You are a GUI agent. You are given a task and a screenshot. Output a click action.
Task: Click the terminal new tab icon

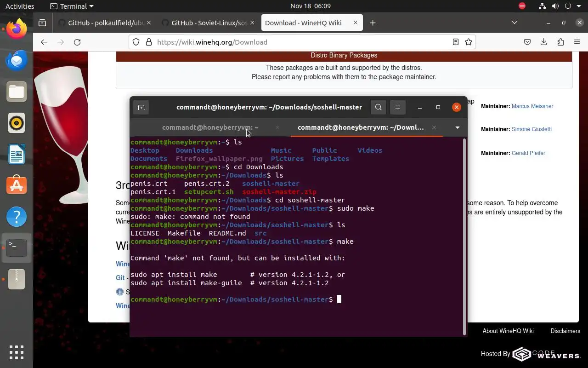point(141,107)
